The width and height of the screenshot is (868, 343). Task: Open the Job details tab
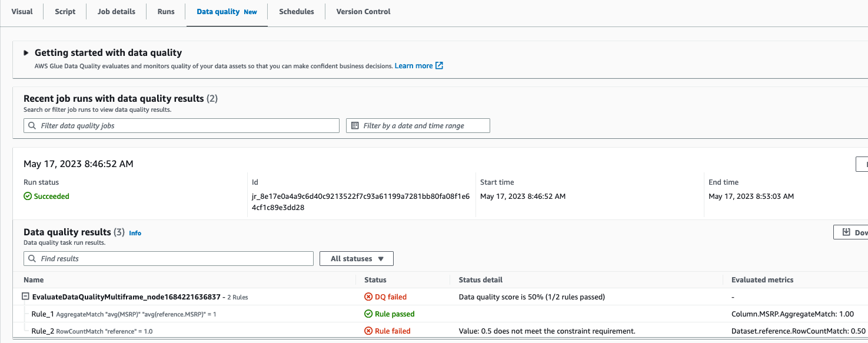tap(116, 12)
